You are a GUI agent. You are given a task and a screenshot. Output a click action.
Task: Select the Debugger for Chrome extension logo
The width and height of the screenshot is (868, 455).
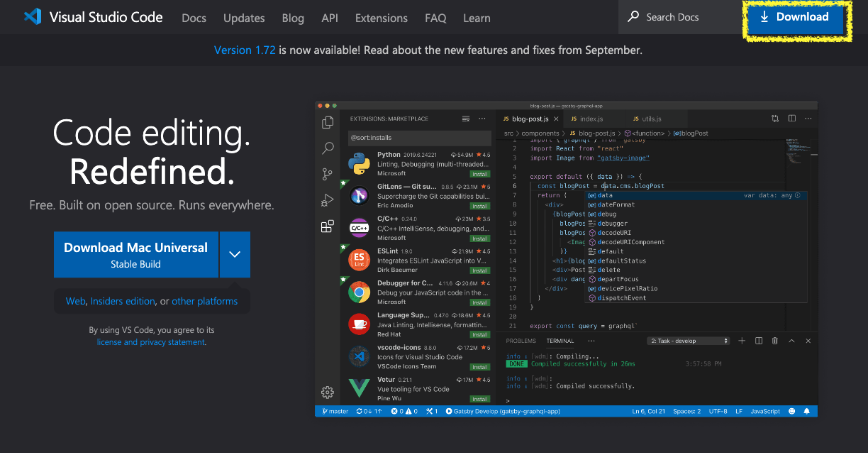(x=360, y=292)
